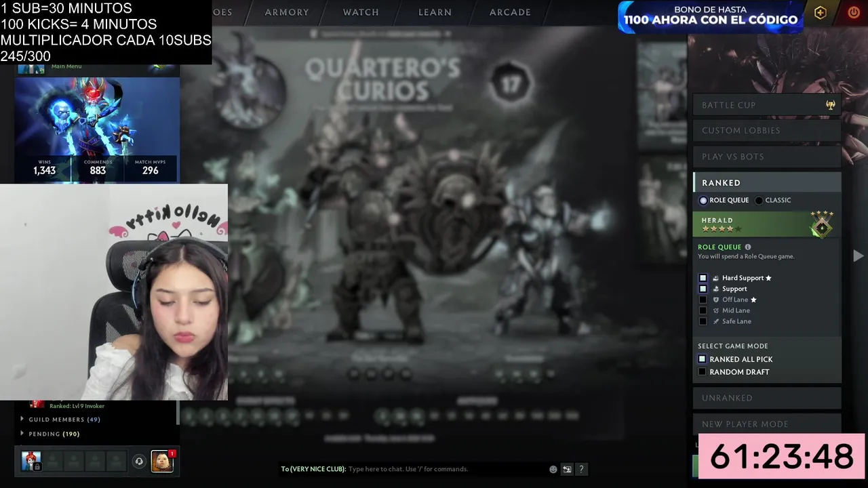The width and height of the screenshot is (868, 488).
Task: Click the first empty party slot
Action: tap(53, 462)
